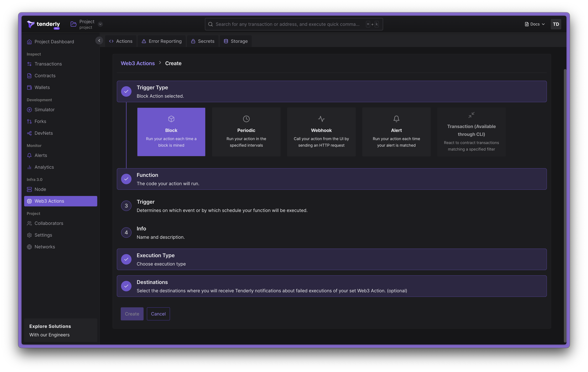
Task: Switch to the Secrets tab
Action: tap(203, 41)
